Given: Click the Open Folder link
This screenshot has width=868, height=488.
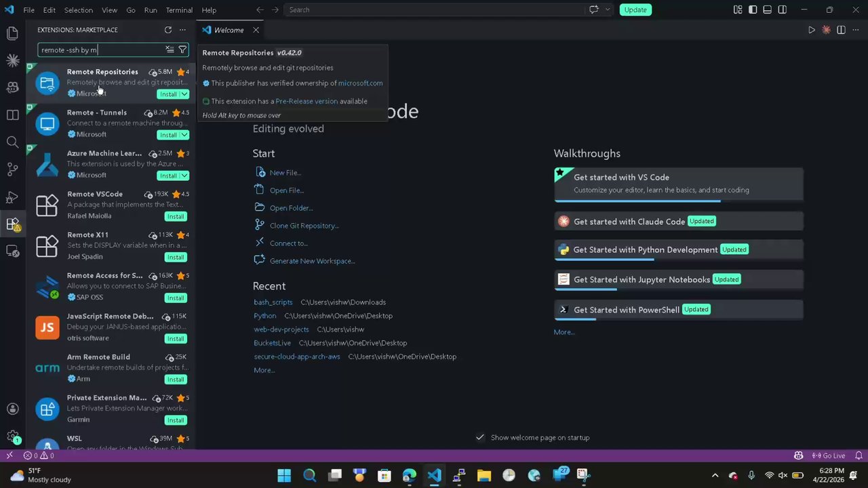Looking at the screenshot, I should click(x=291, y=208).
